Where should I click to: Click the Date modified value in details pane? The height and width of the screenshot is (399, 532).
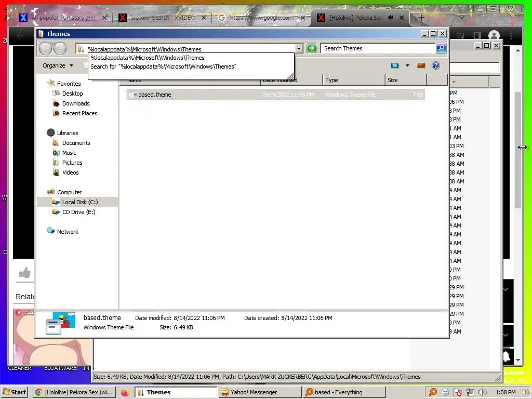199,318
